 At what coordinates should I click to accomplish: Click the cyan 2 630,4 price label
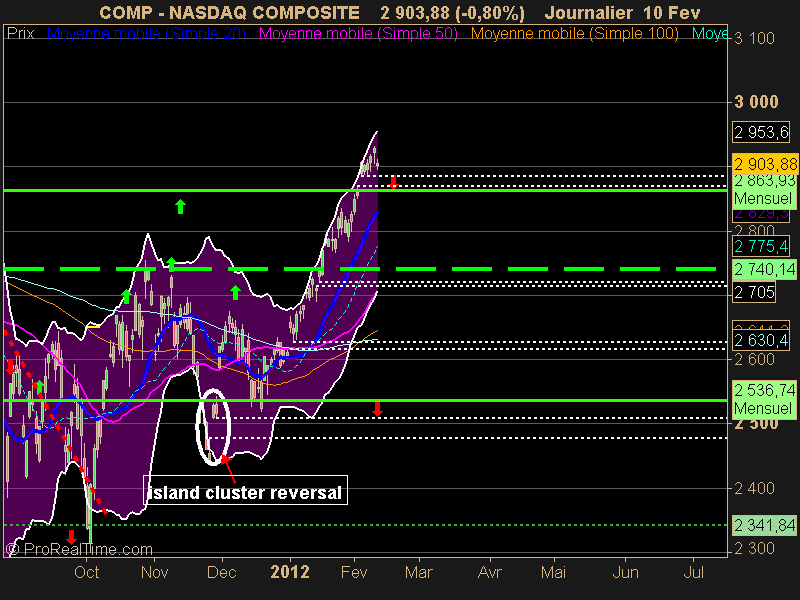coord(761,340)
